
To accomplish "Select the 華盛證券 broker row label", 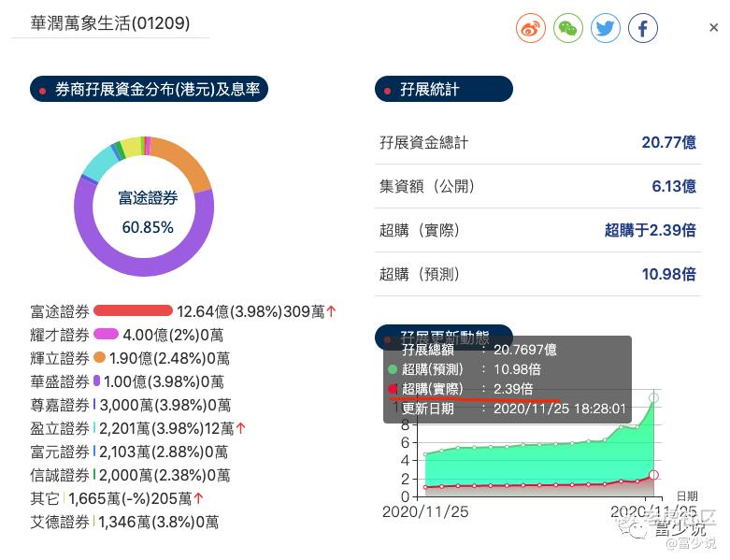I will [60, 381].
